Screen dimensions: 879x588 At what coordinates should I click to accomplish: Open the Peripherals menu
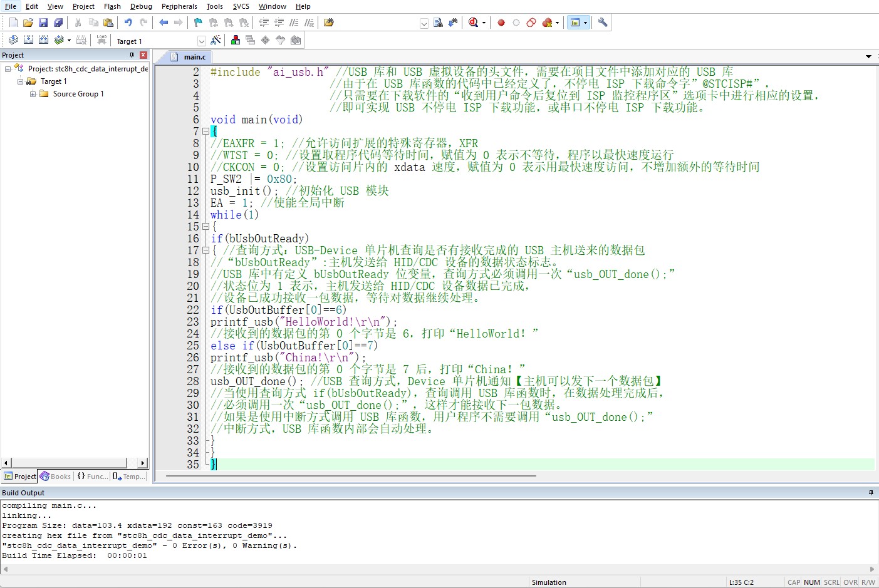179,6
